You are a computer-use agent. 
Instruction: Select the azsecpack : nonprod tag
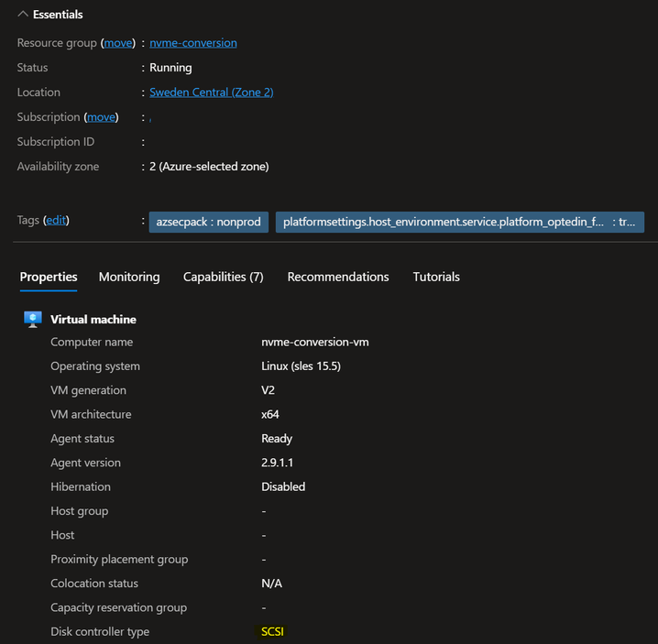pyautogui.click(x=208, y=222)
